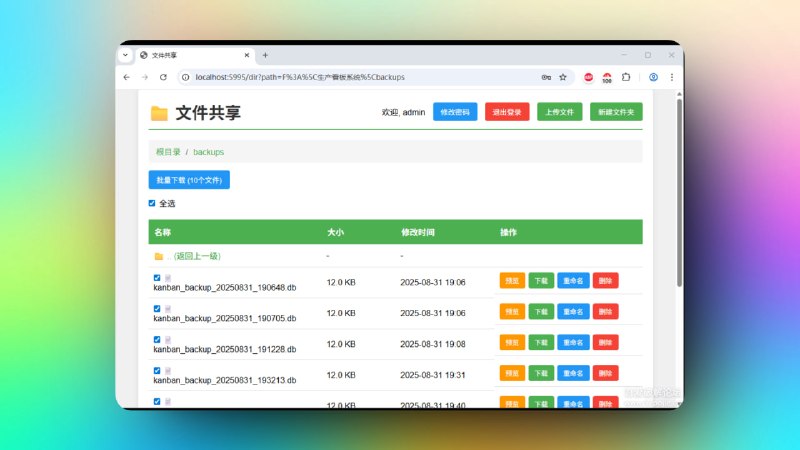Uncheck the checkbox for kanban_backup_20250831_190648.db
Screen dimensions: 800x450
point(157,278)
